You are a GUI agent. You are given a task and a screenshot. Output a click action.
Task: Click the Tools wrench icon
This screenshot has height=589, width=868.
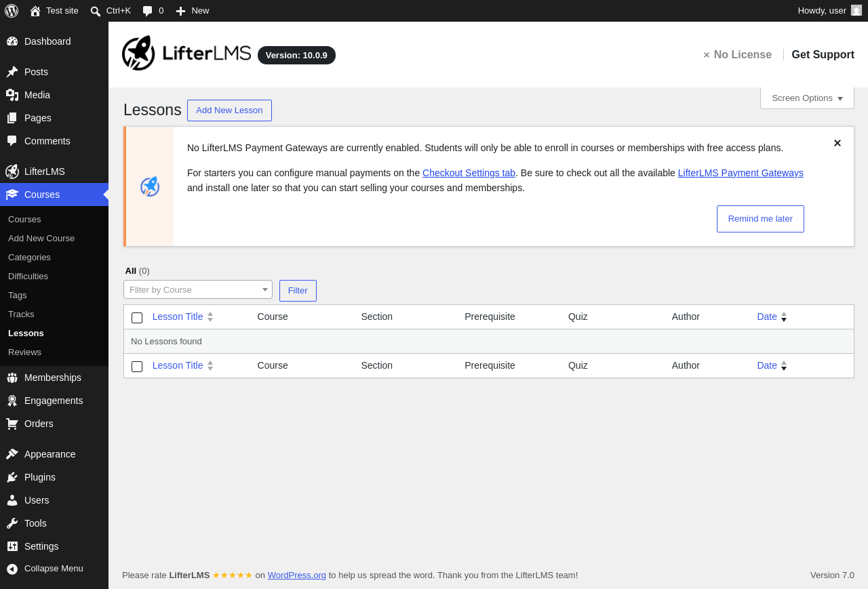pos(12,523)
